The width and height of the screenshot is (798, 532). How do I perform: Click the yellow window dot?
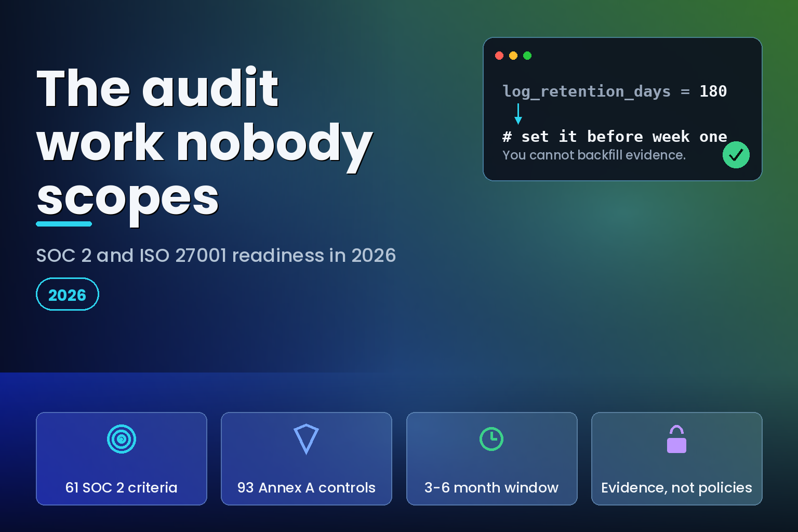513,56
